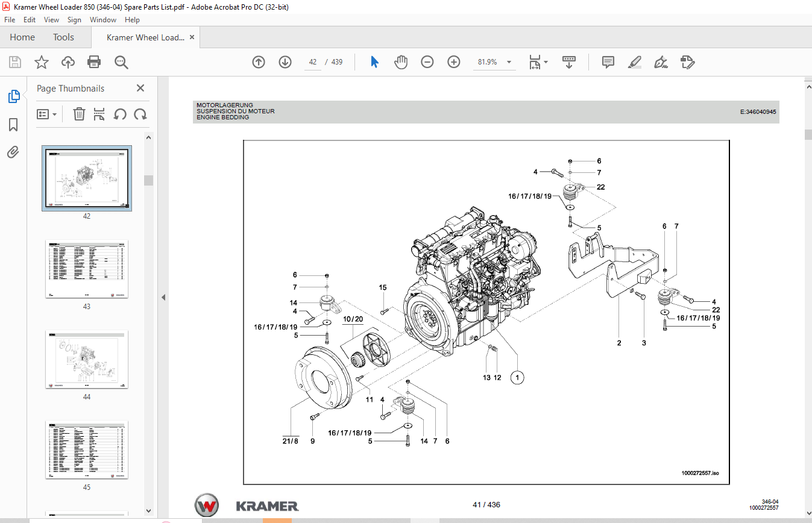This screenshot has width=812, height=523.
Task: Choose the arrow selection tool
Action: pyautogui.click(x=374, y=62)
